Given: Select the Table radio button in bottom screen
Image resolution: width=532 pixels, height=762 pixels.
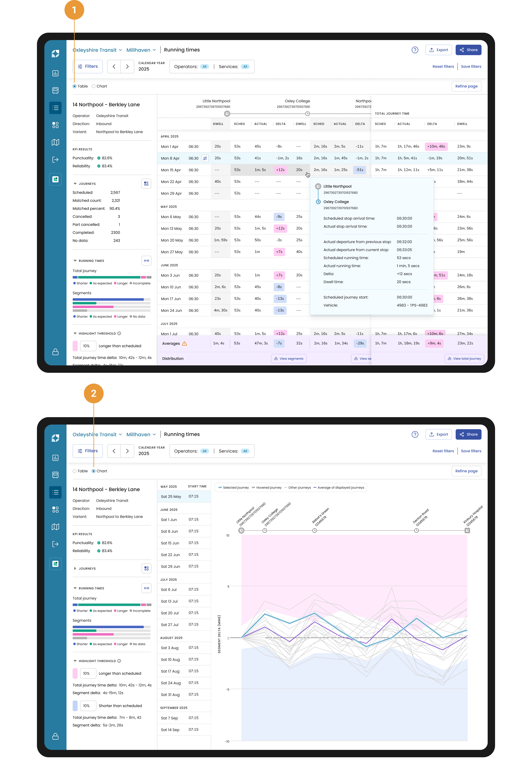Looking at the screenshot, I should [x=75, y=471].
